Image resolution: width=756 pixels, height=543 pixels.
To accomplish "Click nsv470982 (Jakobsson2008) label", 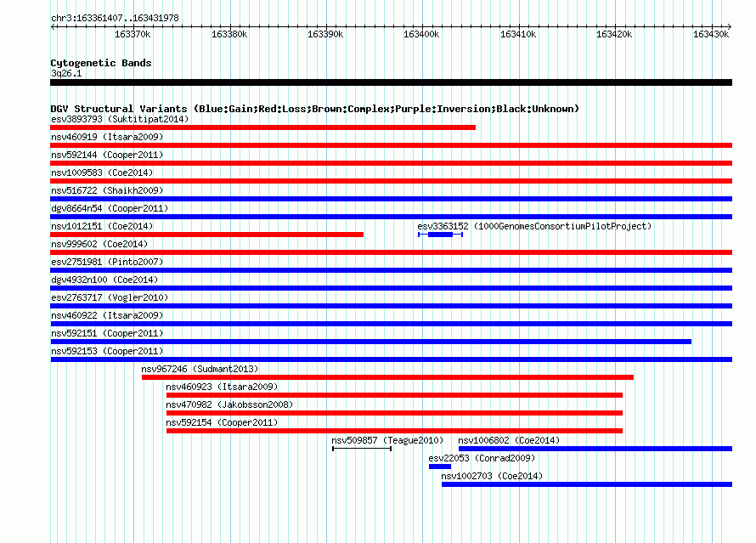I will tap(229, 404).
